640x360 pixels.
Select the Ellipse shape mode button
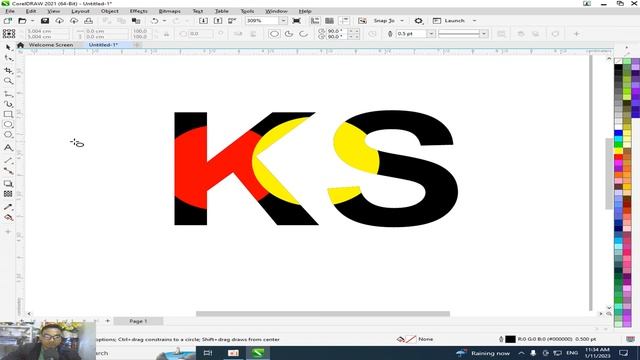[274, 34]
